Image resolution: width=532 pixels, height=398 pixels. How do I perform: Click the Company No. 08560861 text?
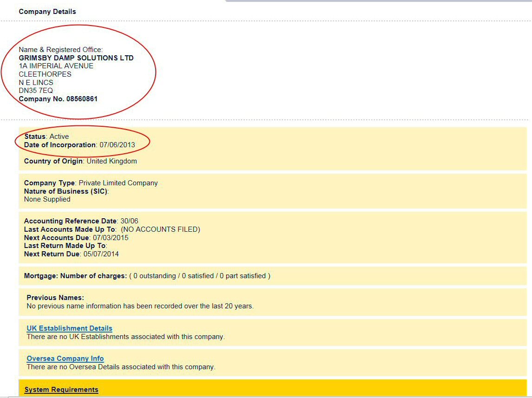pyautogui.click(x=58, y=99)
